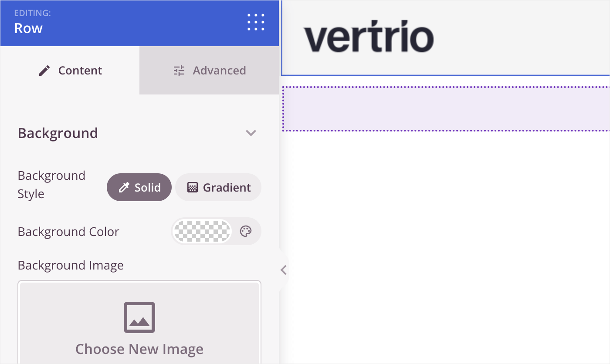Click the image placeholder icon in the upload box
Image resolution: width=610 pixels, height=364 pixels.
pos(139,317)
